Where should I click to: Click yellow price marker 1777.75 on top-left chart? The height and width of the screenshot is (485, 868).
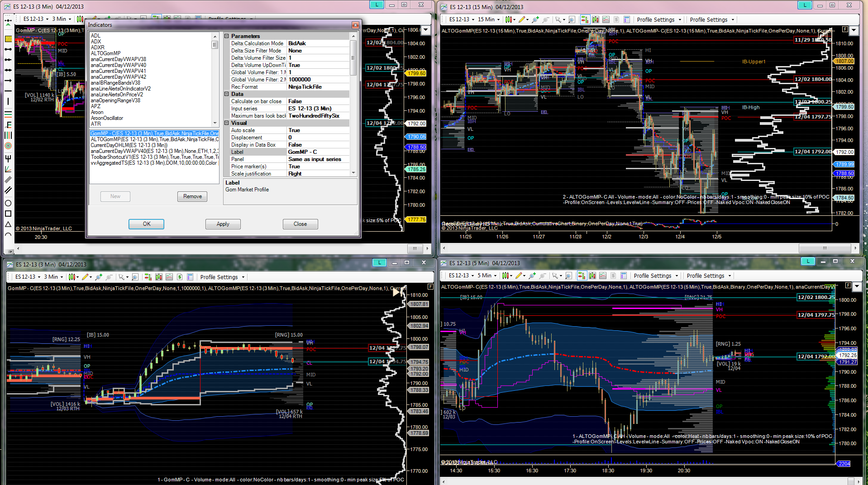[x=416, y=219]
